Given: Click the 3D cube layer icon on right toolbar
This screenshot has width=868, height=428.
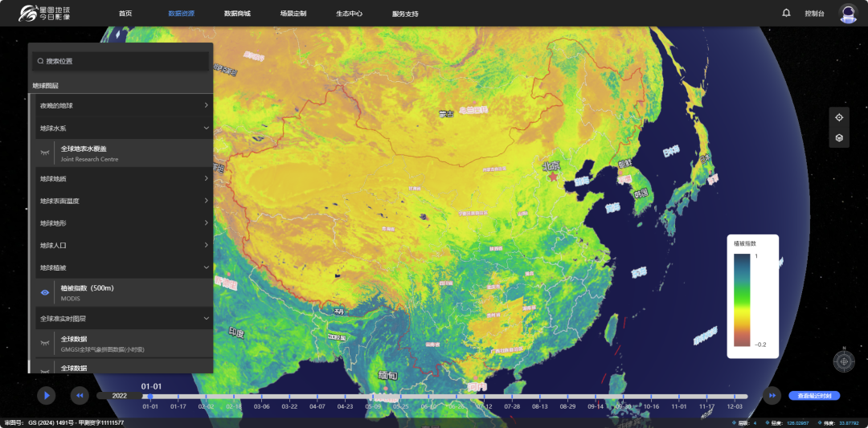Looking at the screenshot, I should click(838, 137).
